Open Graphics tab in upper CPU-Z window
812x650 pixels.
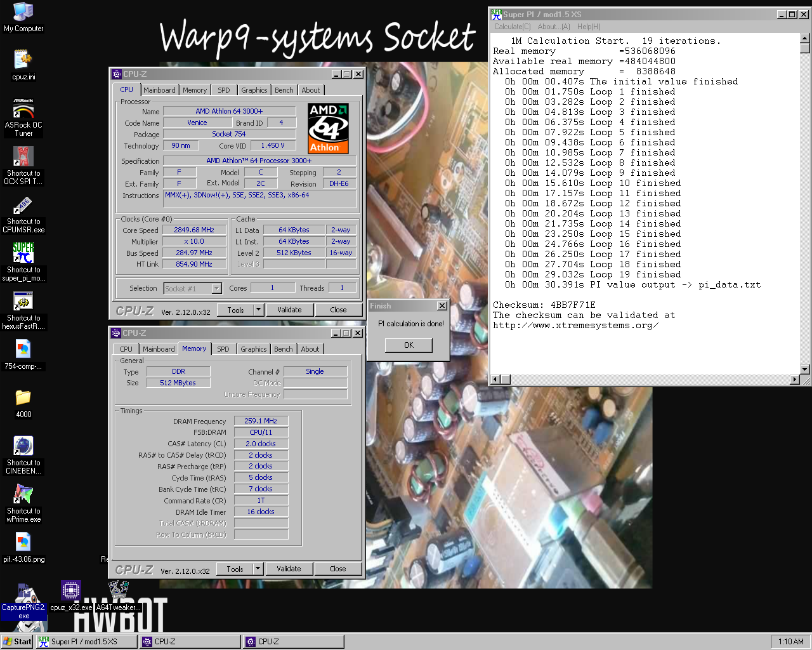(254, 90)
